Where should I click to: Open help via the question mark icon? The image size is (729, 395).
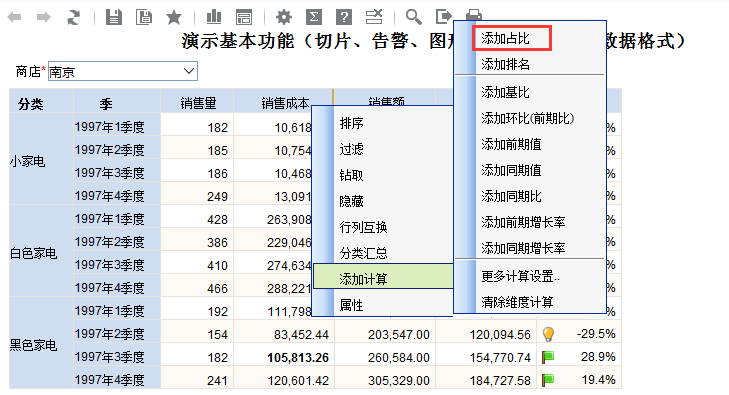pos(344,18)
